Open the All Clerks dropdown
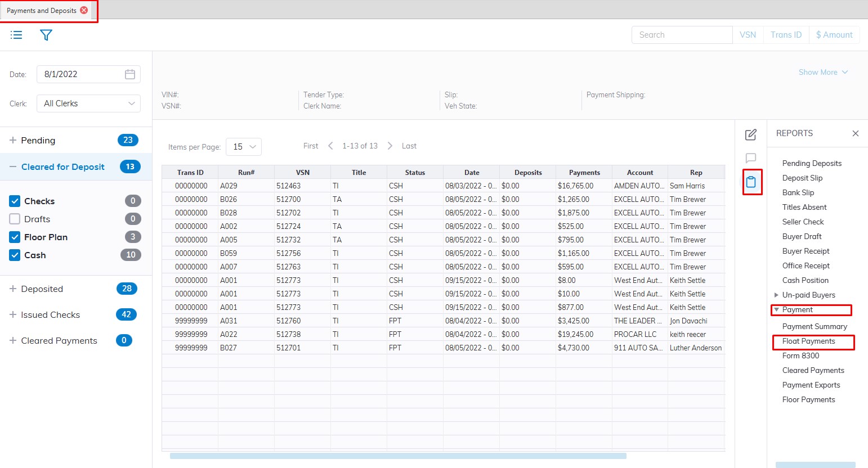 click(x=88, y=103)
